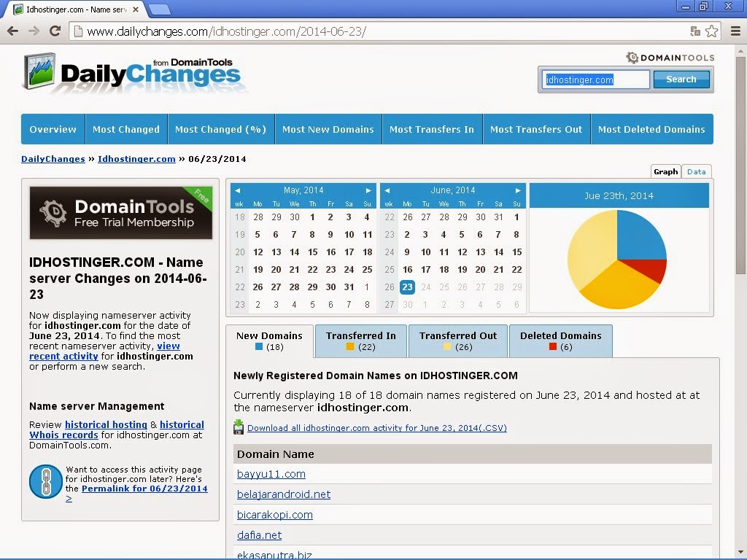Select June 23 highlighted calendar date
Viewport: 747px width, 560px height.
click(407, 287)
